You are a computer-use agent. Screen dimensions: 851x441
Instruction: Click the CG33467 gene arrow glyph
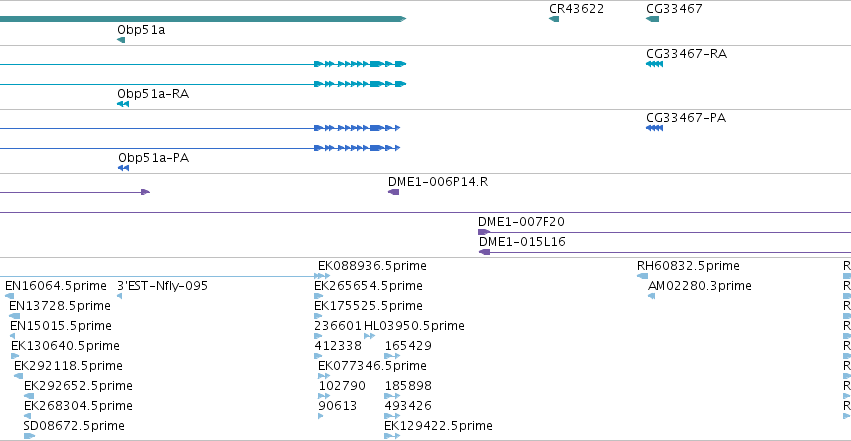652,20
